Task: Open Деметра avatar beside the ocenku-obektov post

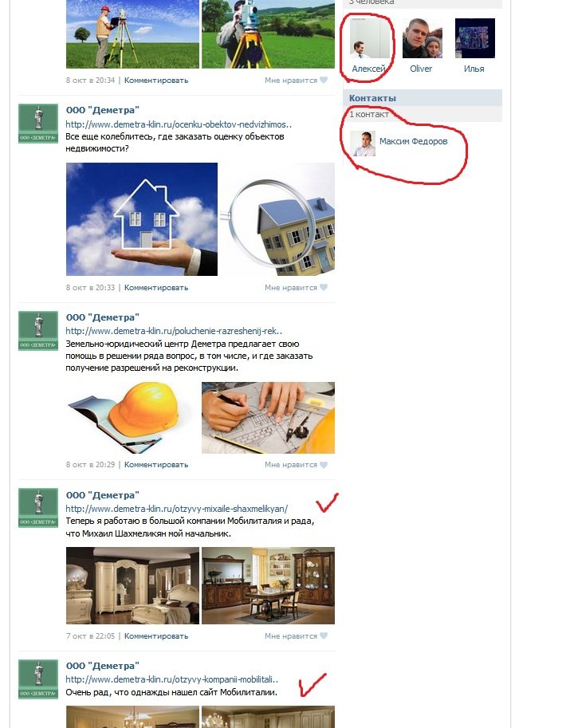Action: click(38, 124)
